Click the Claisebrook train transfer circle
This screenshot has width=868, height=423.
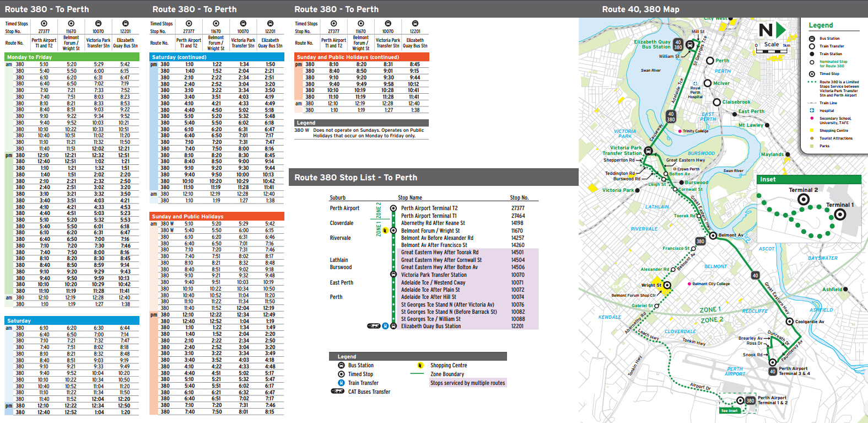[716, 102]
